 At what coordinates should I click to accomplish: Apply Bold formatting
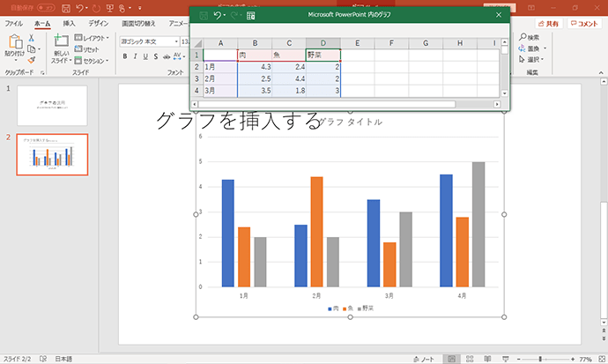pos(125,56)
